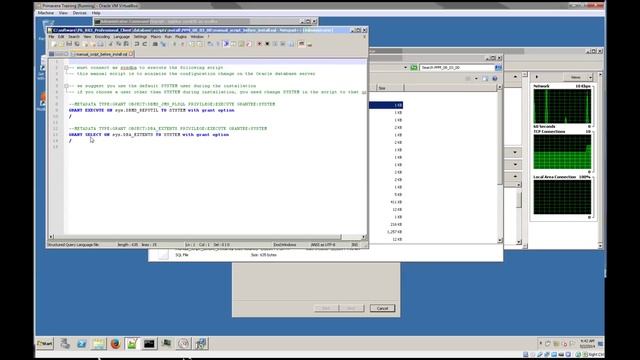The height and width of the screenshot is (360, 640).
Task: Collapse the fold marker on code line 5
Action: (x=66, y=86)
